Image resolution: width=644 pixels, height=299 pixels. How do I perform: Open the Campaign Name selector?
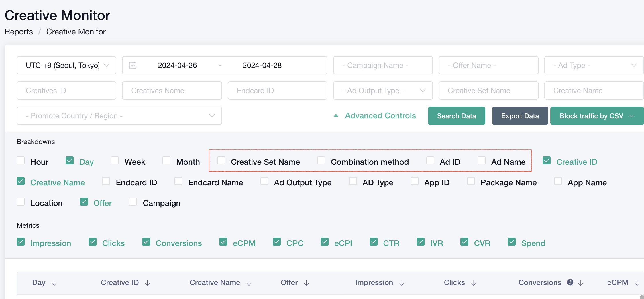pos(383,65)
